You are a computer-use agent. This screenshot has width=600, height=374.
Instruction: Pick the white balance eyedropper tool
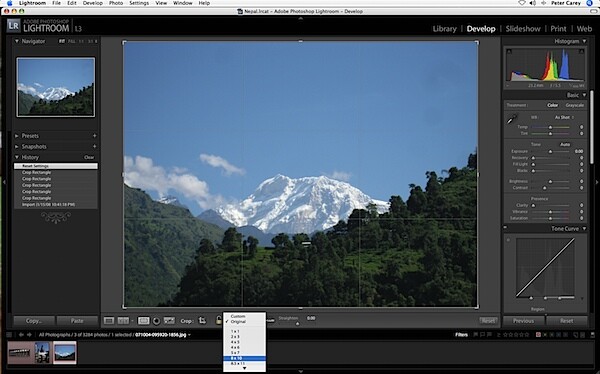click(x=512, y=119)
